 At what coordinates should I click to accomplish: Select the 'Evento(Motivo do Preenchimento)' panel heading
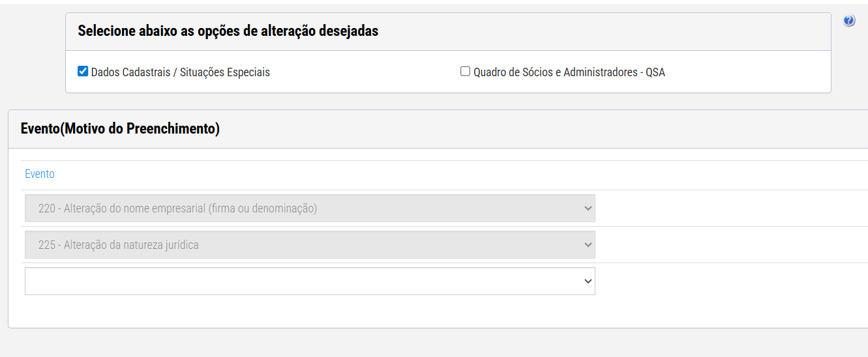coord(120,129)
